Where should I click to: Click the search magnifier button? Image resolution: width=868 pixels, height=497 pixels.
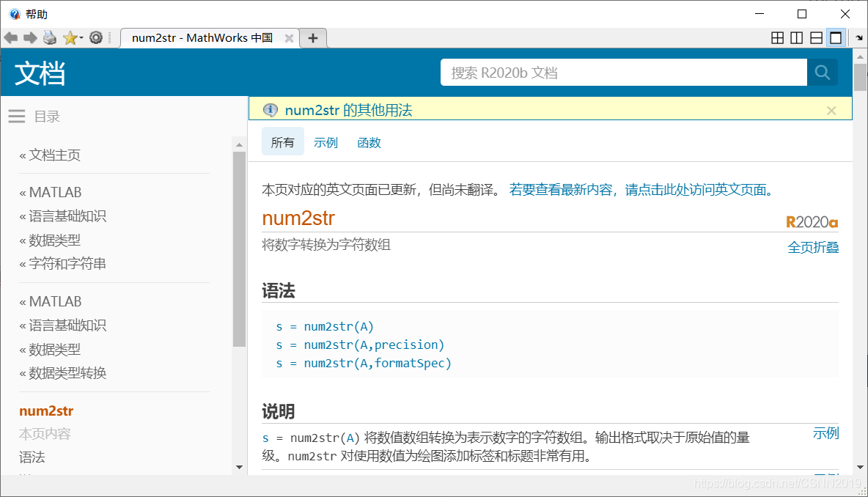pyautogui.click(x=822, y=73)
